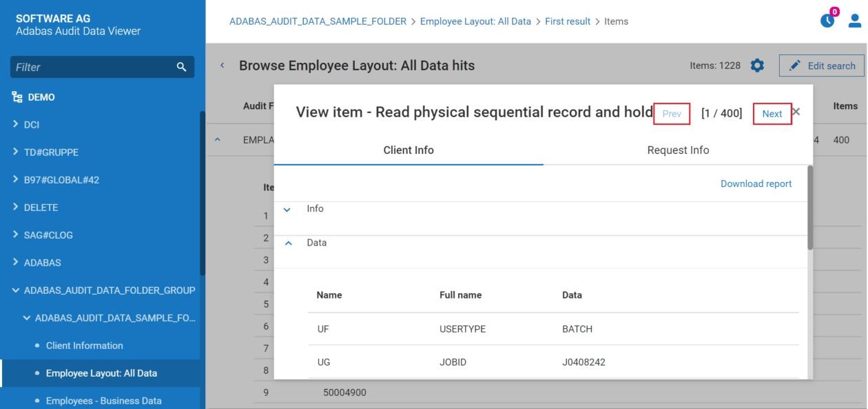This screenshot has height=409, width=868.
Task: Click the DEMO tree hierarchy icon
Action: tap(17, 97)
